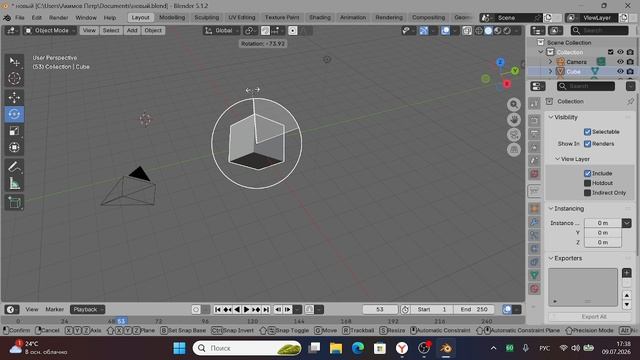
Task: Toggle the Renders checkbox
Action: pos(587,144)
